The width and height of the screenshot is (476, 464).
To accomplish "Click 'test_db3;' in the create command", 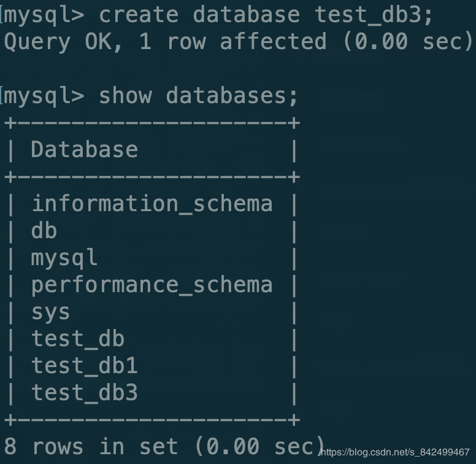I will click(374, 14).
